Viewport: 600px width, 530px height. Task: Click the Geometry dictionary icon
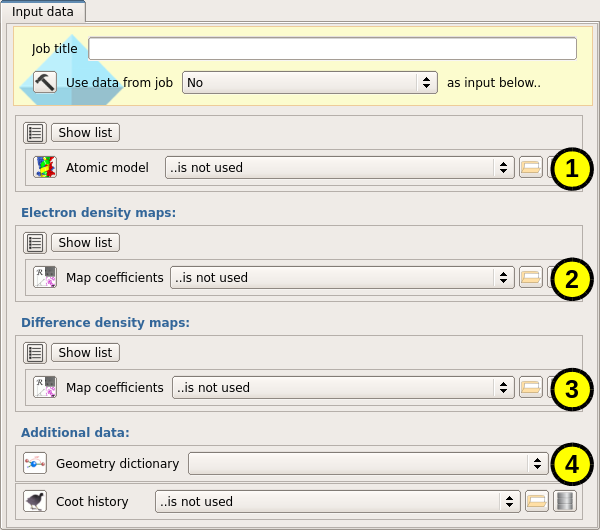click(35, 464)
